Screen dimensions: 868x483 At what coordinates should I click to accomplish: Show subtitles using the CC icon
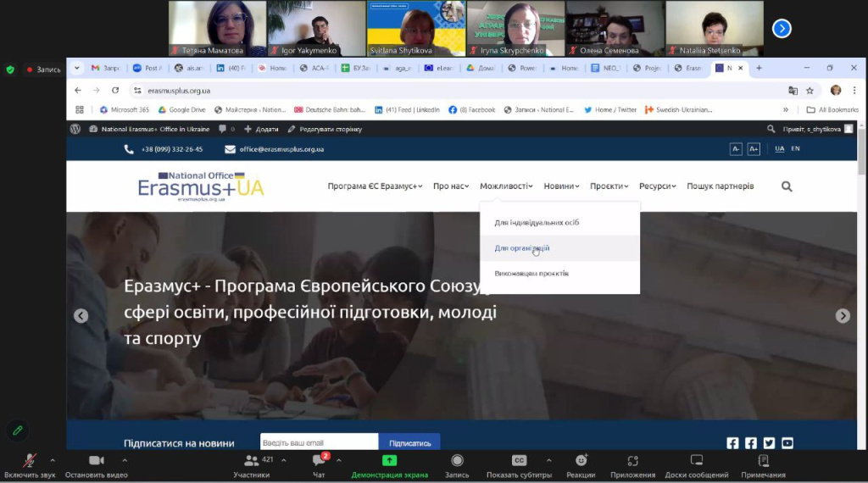[x=519, y=460]
